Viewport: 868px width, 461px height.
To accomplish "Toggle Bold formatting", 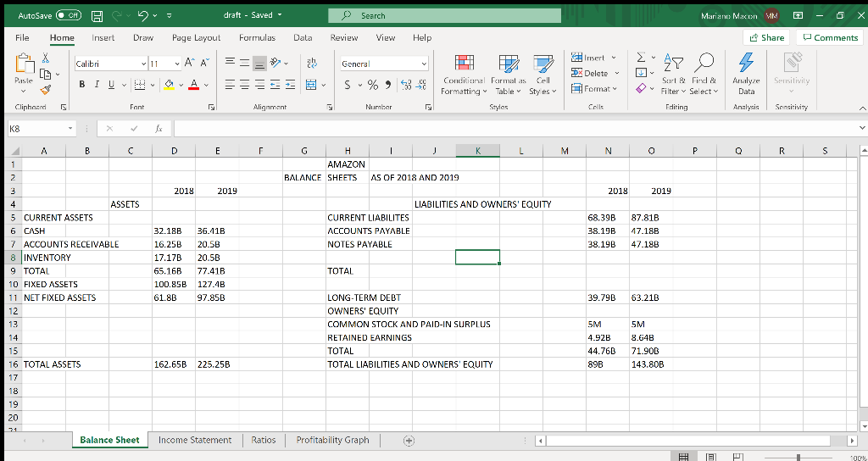I will pos(82,85).
